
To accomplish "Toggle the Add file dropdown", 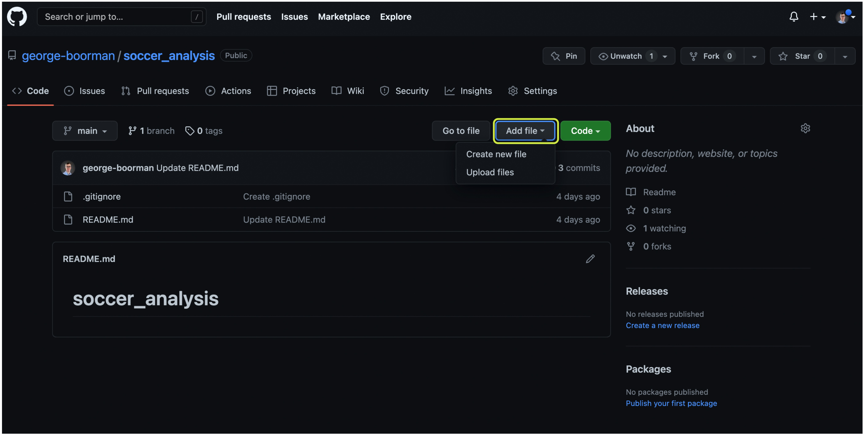I will [x=525, y=131].
